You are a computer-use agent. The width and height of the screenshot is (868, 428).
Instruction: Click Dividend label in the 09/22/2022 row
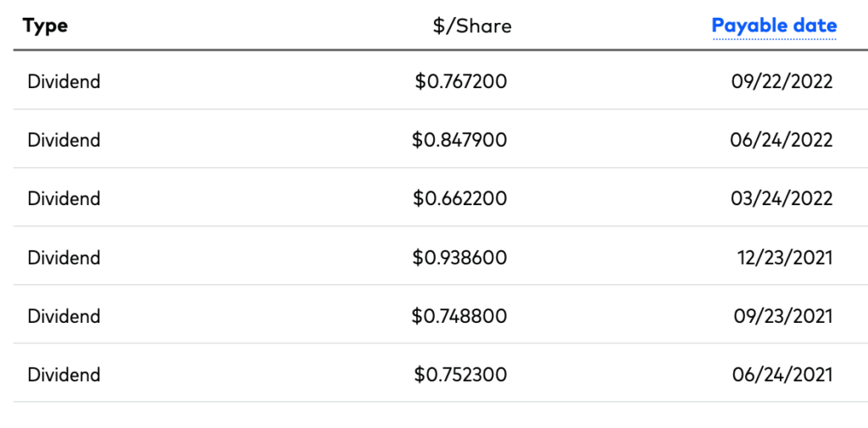tap(64, 81)
